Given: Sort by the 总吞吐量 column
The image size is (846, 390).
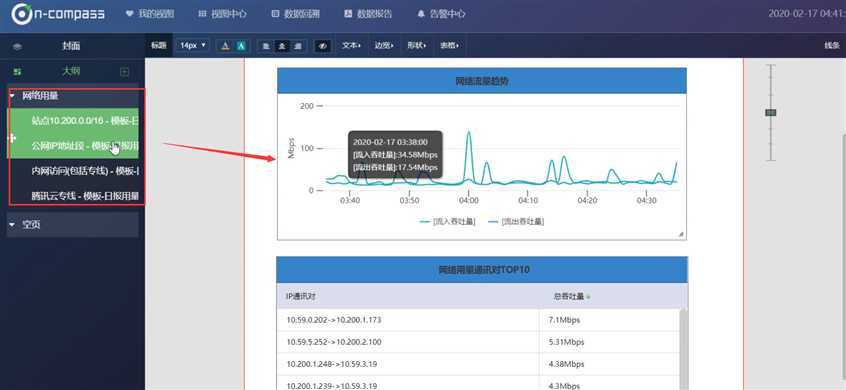Looking at the screenshot, I should tap(571, 296).
